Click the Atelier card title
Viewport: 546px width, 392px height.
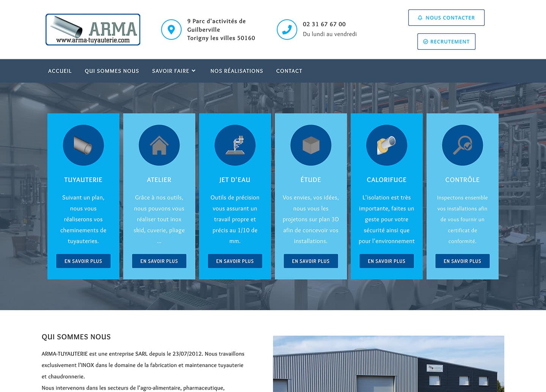pos(159,180)
